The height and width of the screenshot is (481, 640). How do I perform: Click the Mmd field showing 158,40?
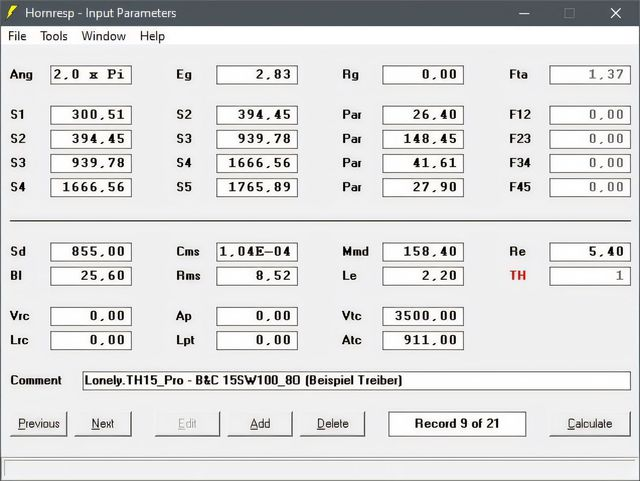pos(423,252)
